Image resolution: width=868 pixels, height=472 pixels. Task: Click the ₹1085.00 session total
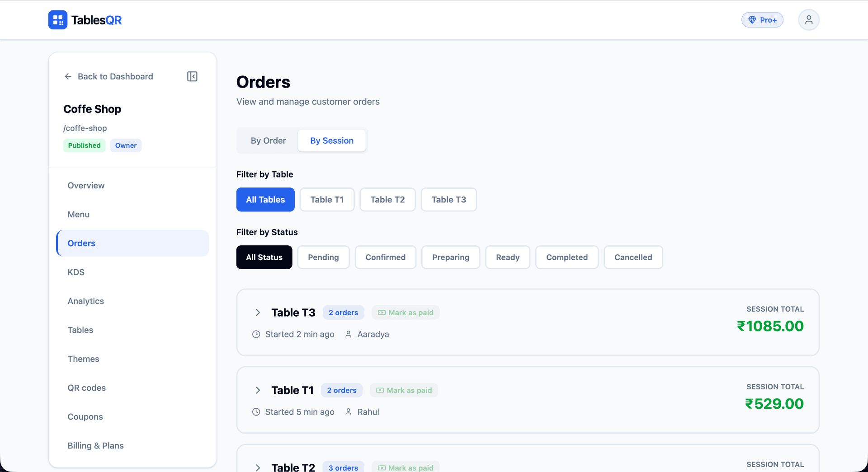[x=770, y=326]
